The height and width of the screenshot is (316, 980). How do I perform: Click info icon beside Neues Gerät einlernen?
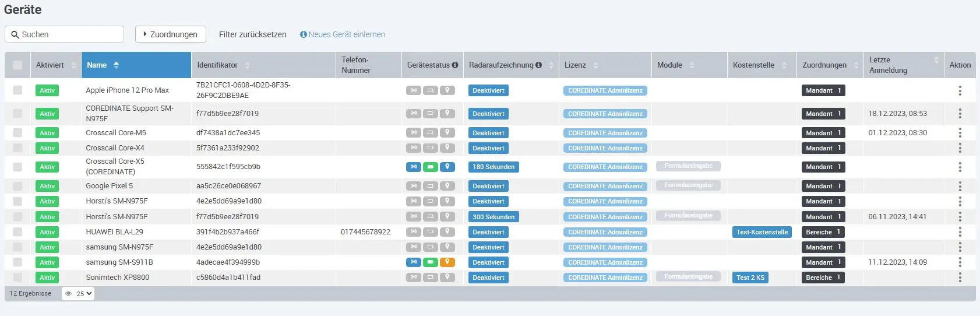[304, 34]
